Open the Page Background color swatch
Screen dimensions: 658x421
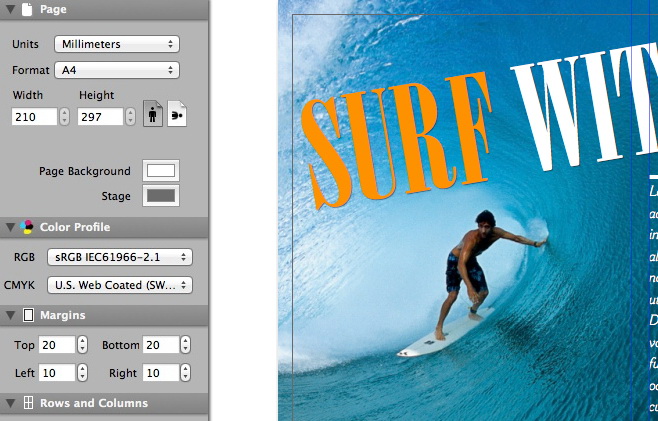[x=161, y=170]
